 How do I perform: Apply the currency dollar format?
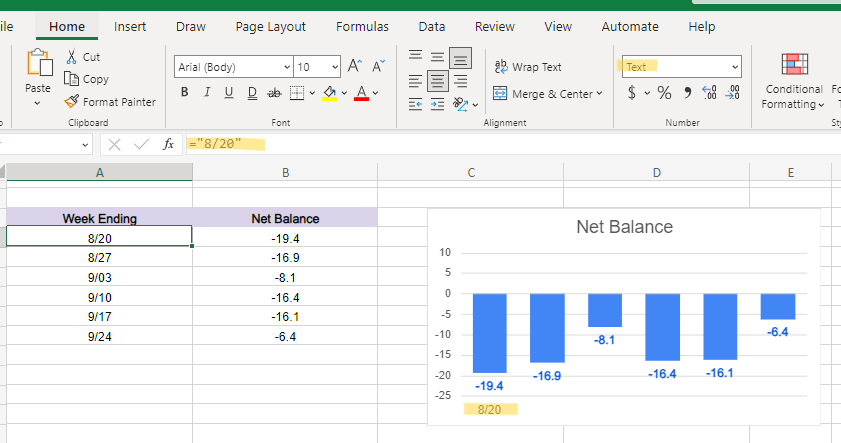click(x=632, y=93)
